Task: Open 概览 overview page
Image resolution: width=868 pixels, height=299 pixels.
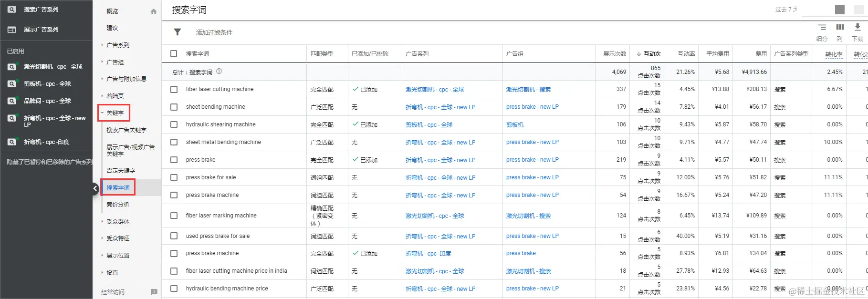Action: pos(112,11)
